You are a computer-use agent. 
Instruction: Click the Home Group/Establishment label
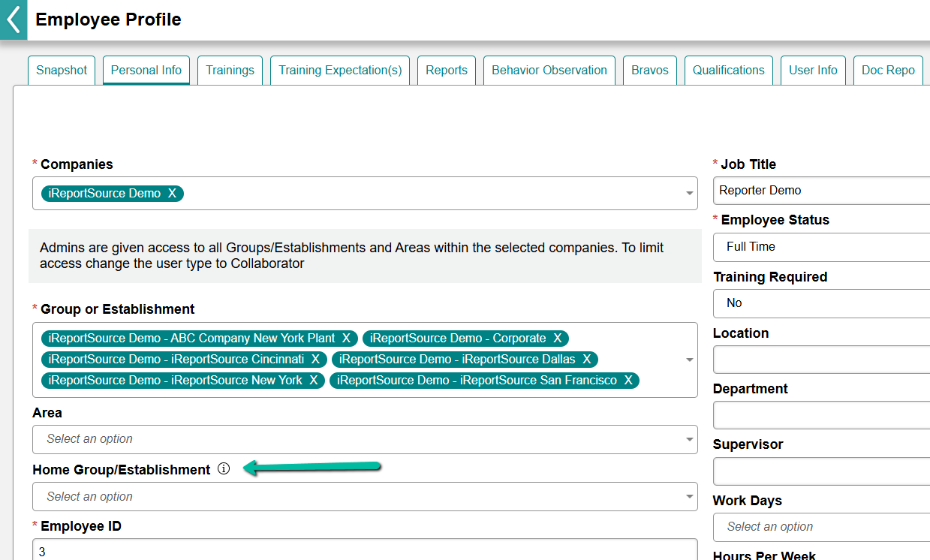122,470
